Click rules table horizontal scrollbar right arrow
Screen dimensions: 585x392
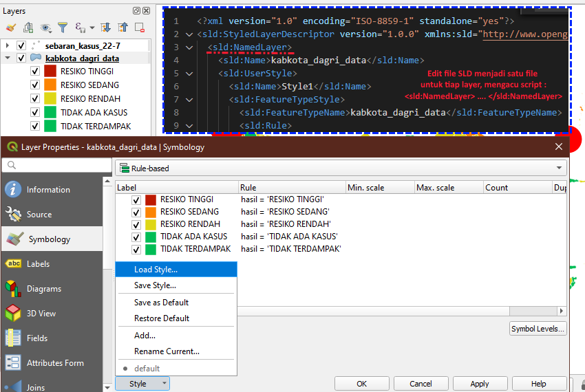point(562,311)
